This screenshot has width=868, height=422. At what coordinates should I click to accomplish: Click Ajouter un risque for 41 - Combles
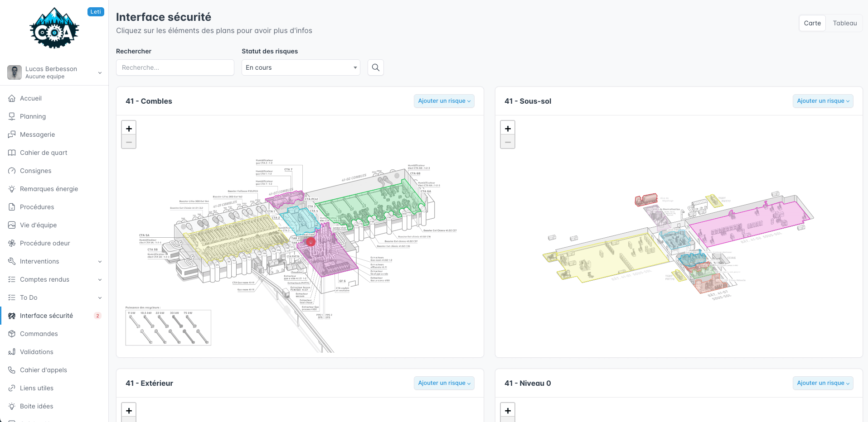tap(444, 101)
